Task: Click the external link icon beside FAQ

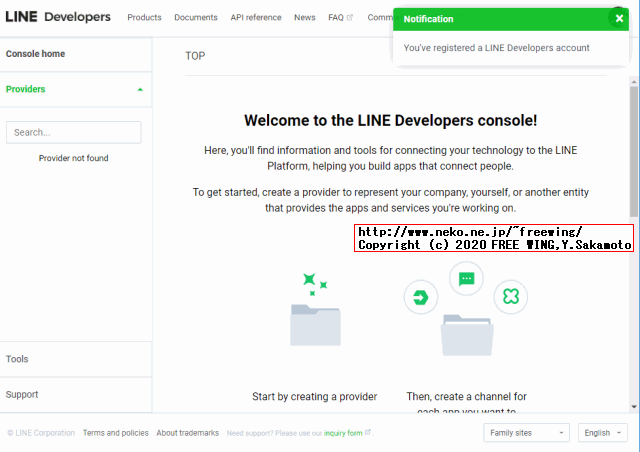Action: click(349, 18)
